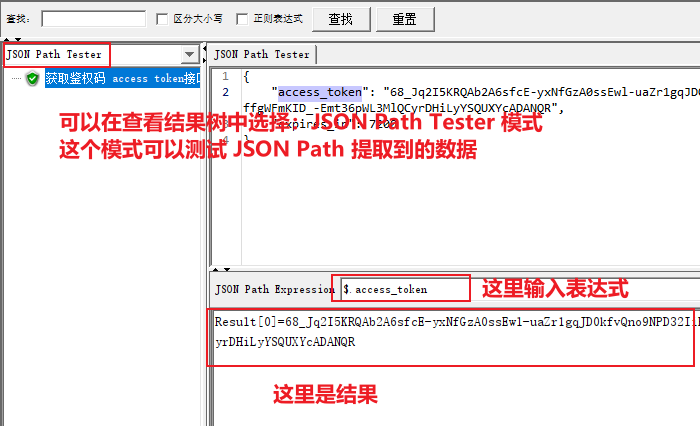Click line number 2 in JSON viewer
Viewport: 700px width, 426px height.
click(225, 92)
